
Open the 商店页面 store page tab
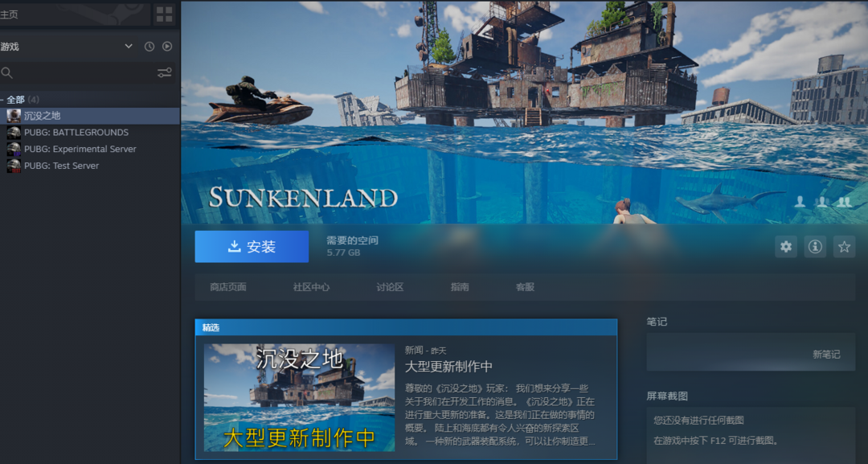point(228,287)
